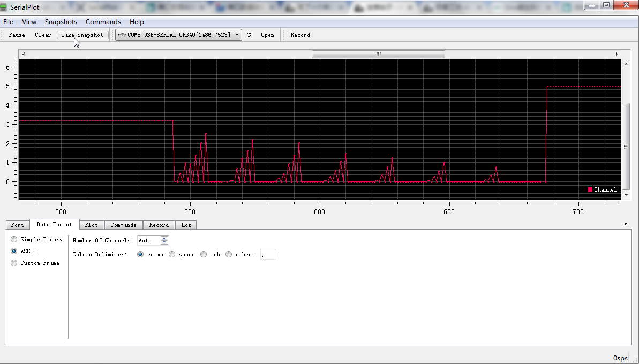
Task: Click the up arrow of Number Of Channels stepper
Action: coord(164,238)
